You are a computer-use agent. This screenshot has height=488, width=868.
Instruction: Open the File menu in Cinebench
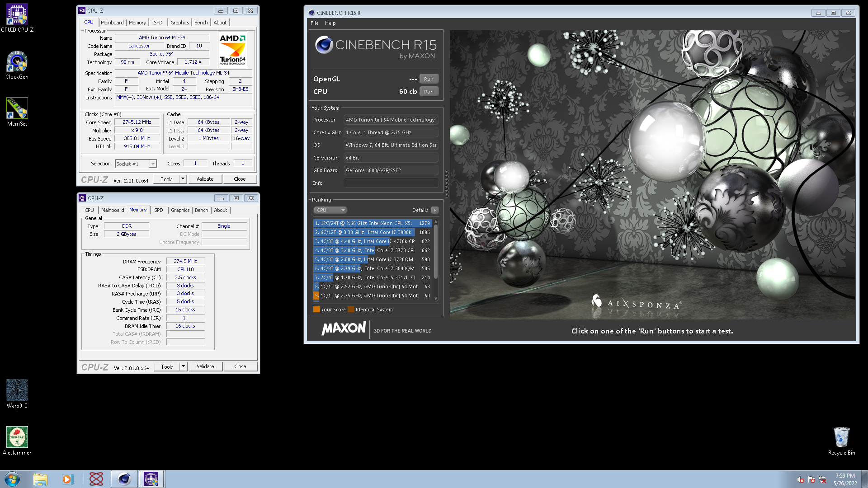pyautogui.click(x=315, y=23)
